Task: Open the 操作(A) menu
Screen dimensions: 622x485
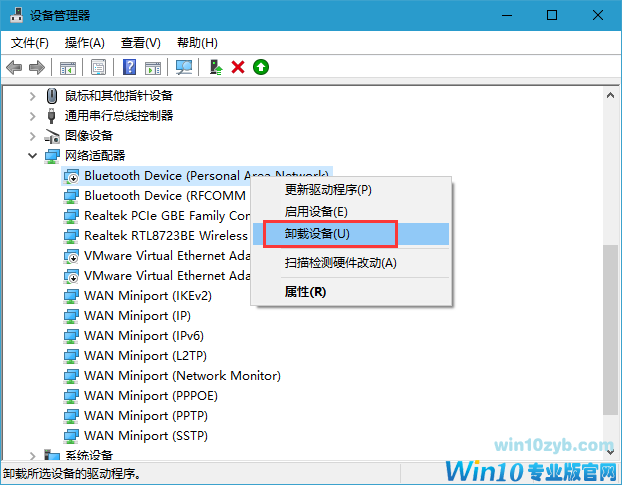Action: pos(84,43)
